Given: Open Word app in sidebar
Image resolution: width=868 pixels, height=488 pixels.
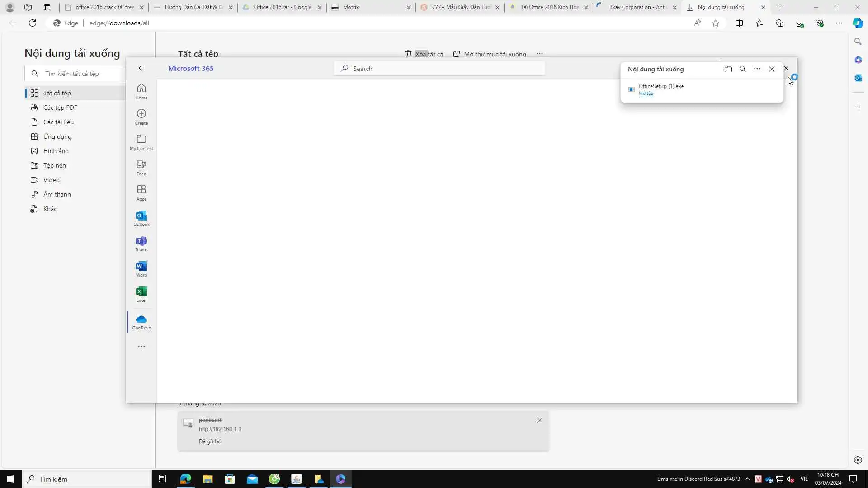Looking at the screenshot, I should click(x=142, y=269).
